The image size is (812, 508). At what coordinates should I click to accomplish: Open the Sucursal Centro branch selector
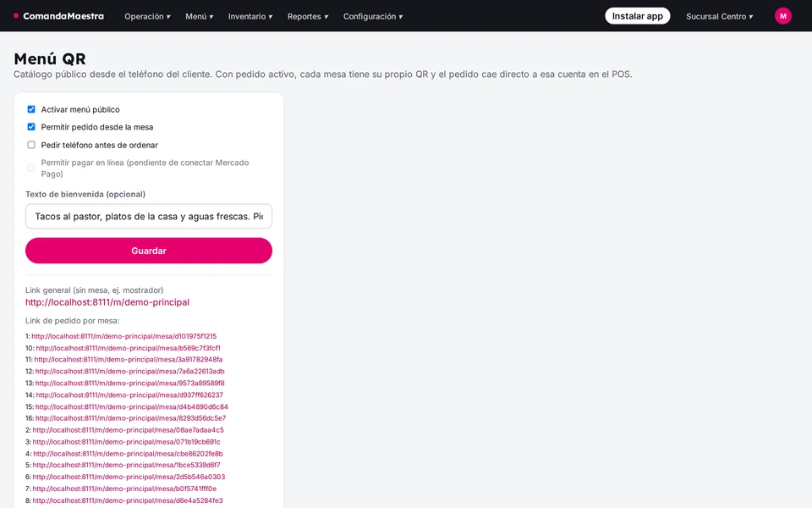[719, 17]
